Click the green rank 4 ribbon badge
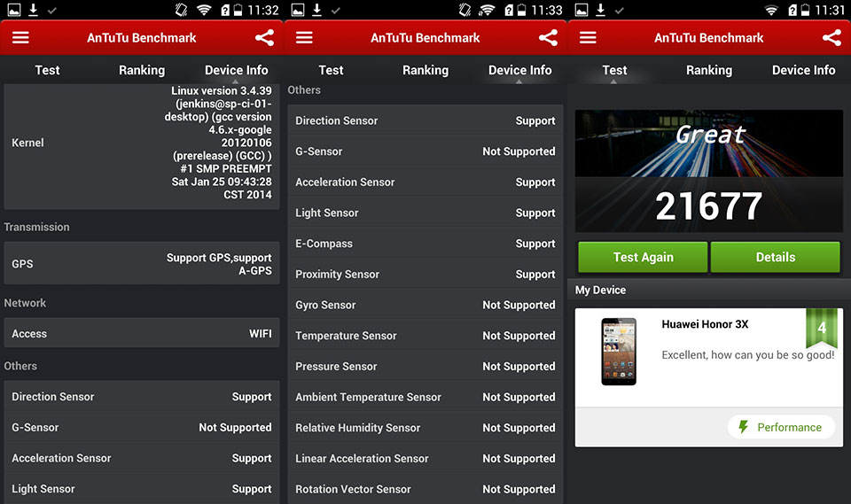Screen dimensions: 851x504 pos(821,328)
